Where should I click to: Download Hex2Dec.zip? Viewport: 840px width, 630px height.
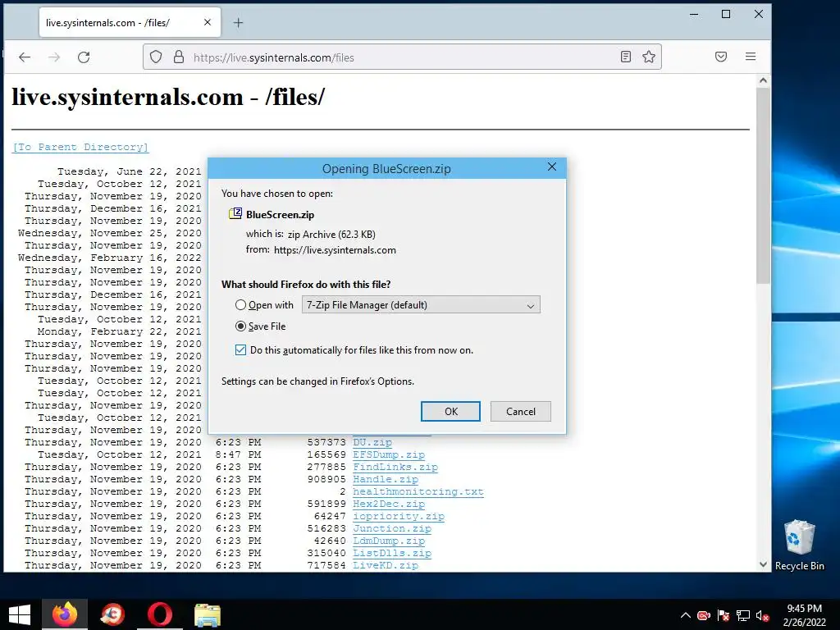(x=388, y=504)
